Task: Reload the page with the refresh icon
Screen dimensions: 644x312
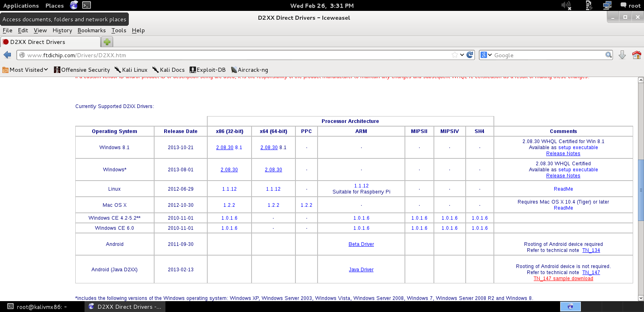Action: [470, 55]
